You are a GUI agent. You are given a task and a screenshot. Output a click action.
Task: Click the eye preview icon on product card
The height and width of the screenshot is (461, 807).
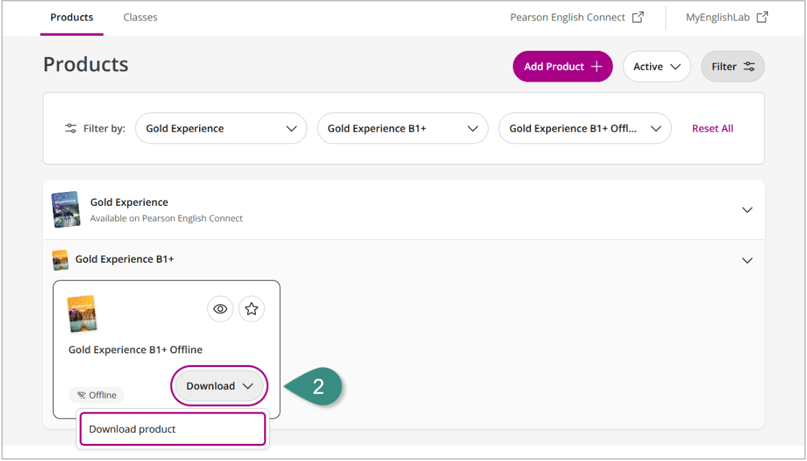point(220,309)
